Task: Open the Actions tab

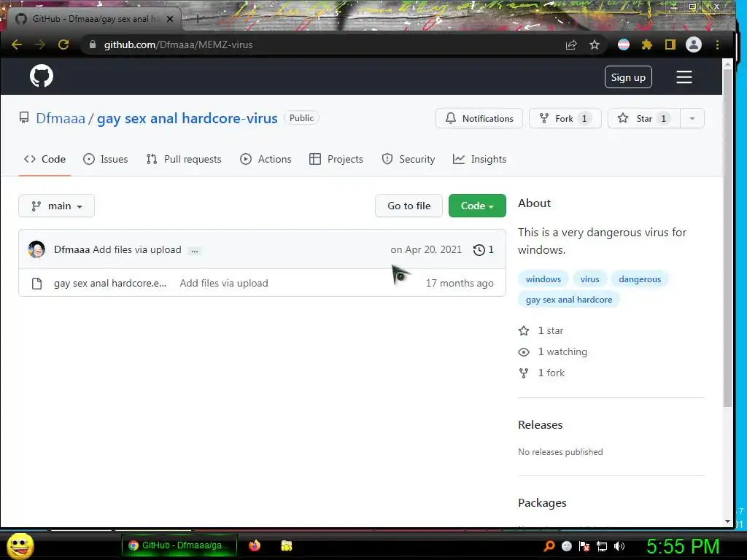Action: pyautogui.click(x=266, y=159)
